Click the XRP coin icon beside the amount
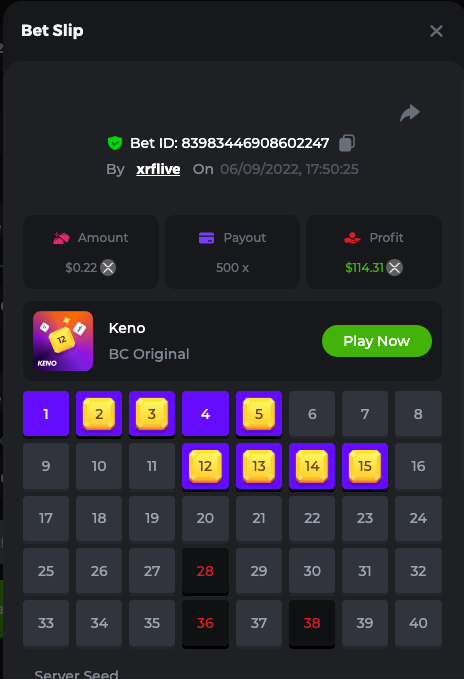The width and height of the screenshot is (464, 679). click(x=108, y=268)
